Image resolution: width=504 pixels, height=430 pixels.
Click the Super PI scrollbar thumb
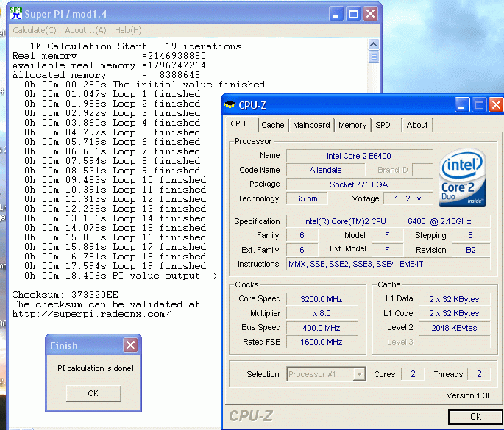pyautogui.click(x=373, y=57)
